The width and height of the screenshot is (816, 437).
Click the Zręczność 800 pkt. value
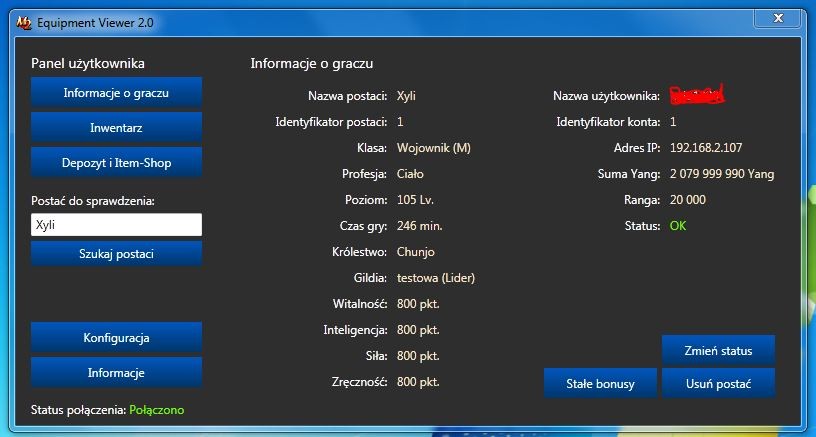[418, 382]
